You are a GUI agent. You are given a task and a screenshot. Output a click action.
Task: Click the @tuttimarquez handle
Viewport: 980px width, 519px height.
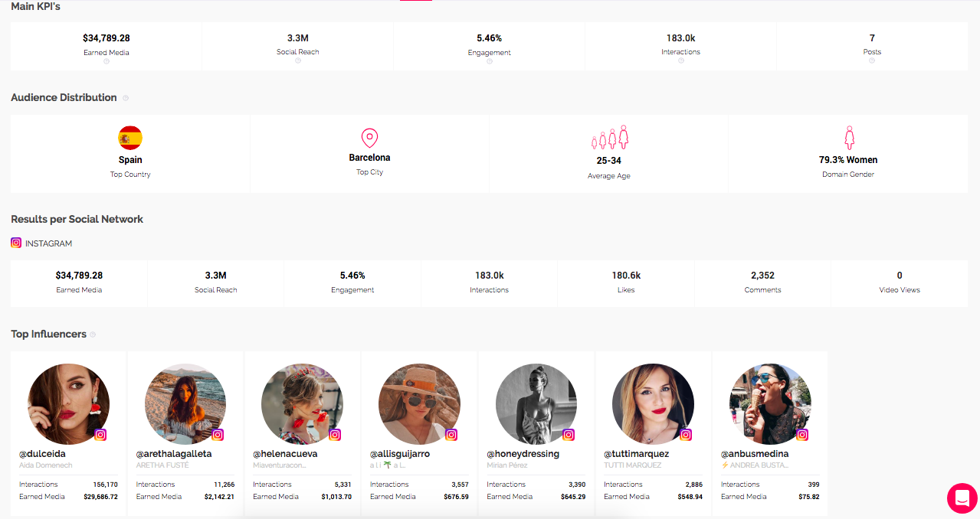636,454
